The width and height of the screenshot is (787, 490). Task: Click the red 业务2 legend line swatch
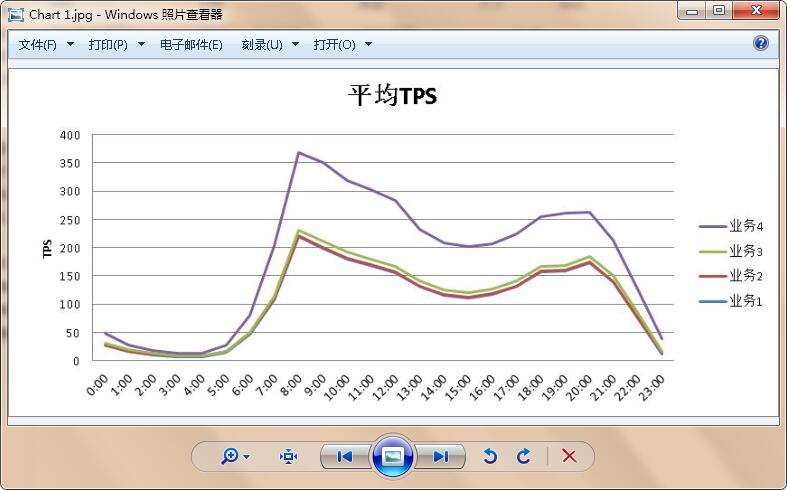712,276
